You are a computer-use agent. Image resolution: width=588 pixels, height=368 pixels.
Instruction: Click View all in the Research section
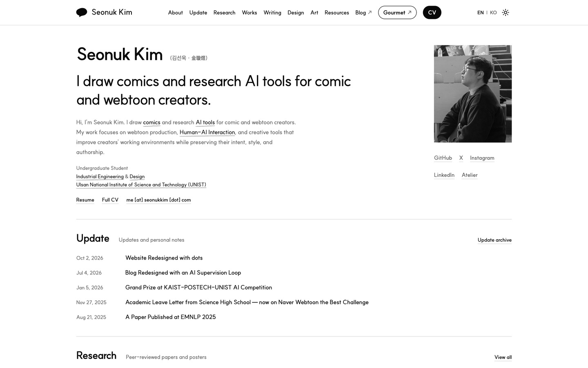(x=503, y=357)
